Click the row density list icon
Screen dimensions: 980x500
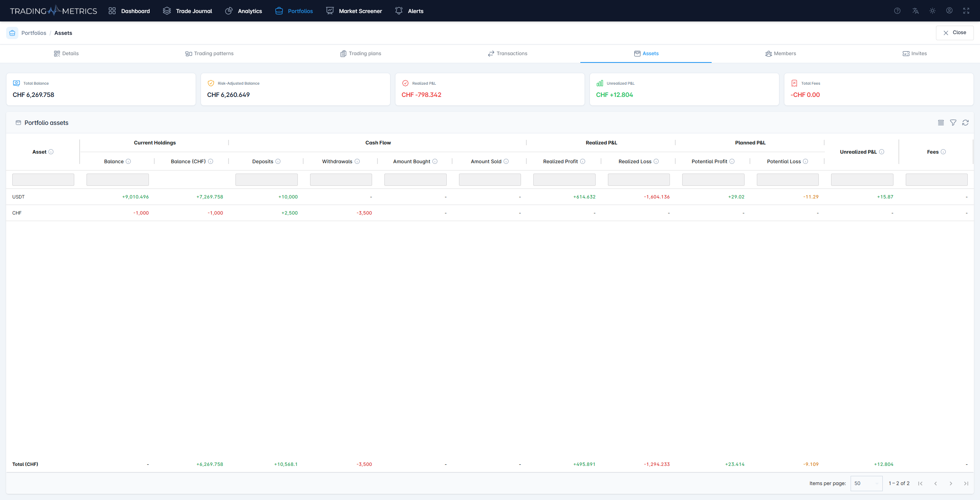pyautogui.click(x=941, y=123)
